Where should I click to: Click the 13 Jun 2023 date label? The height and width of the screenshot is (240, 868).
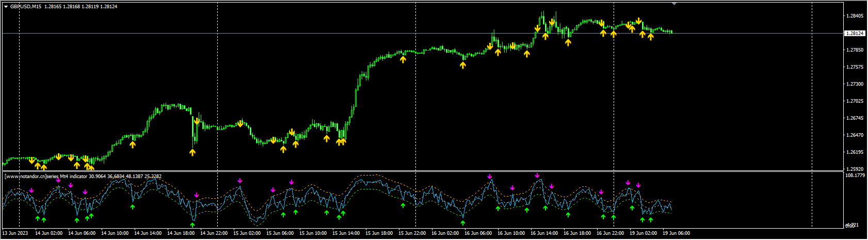[x=14, y=233]
